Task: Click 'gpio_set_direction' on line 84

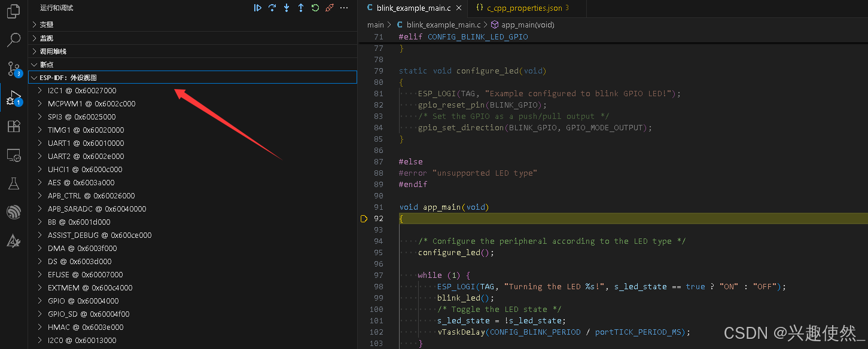Action: pos(461,128)
